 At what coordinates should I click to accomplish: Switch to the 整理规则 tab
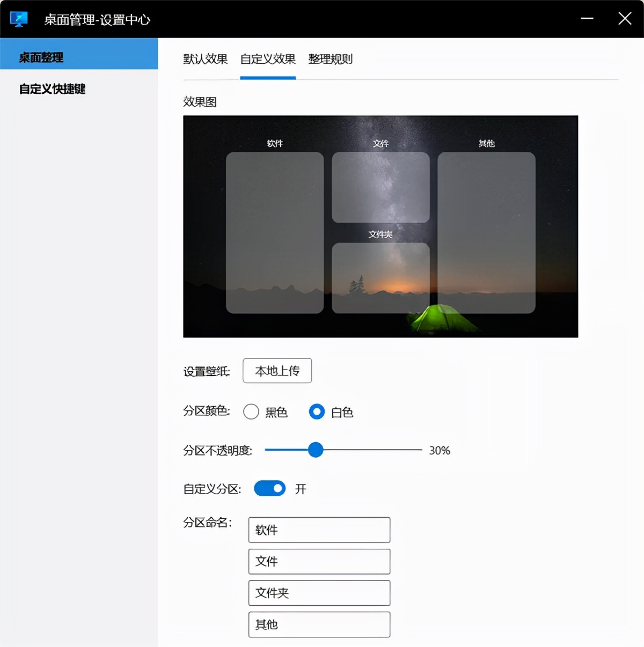331,59
